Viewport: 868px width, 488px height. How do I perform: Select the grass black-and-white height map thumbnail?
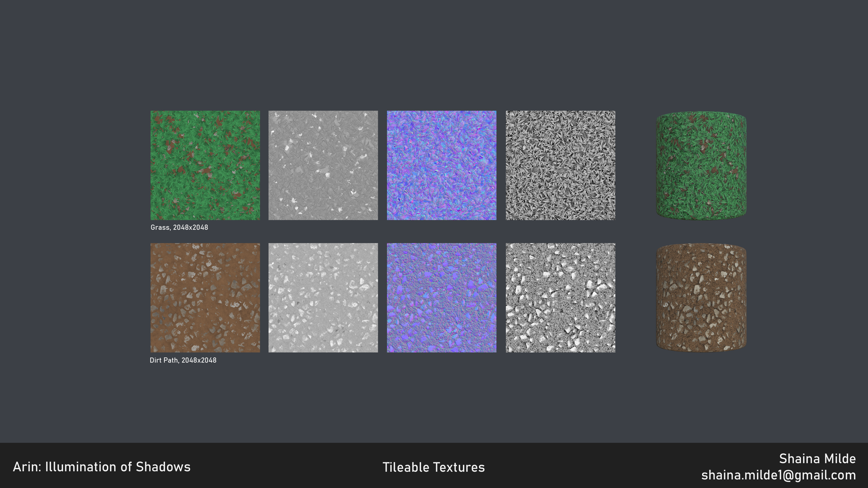pyautogui.click(x=561, y=165)
